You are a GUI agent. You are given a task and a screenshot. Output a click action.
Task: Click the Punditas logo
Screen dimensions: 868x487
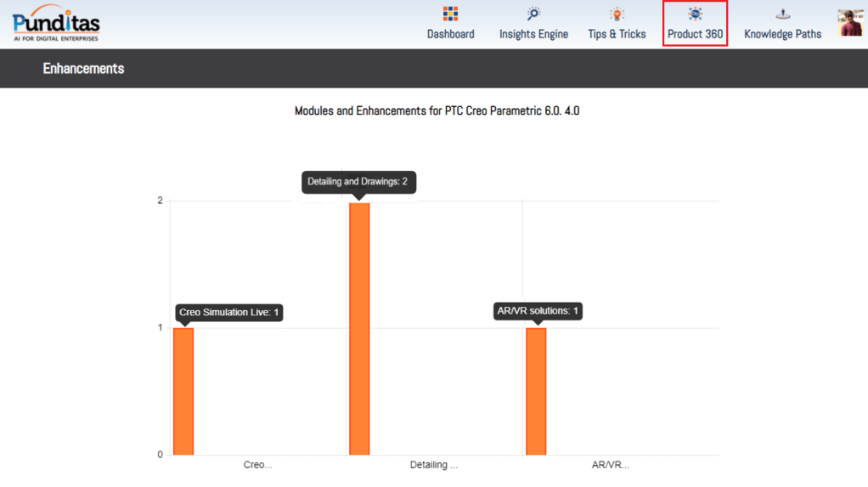pyautogui.click(x=56, y=24)
